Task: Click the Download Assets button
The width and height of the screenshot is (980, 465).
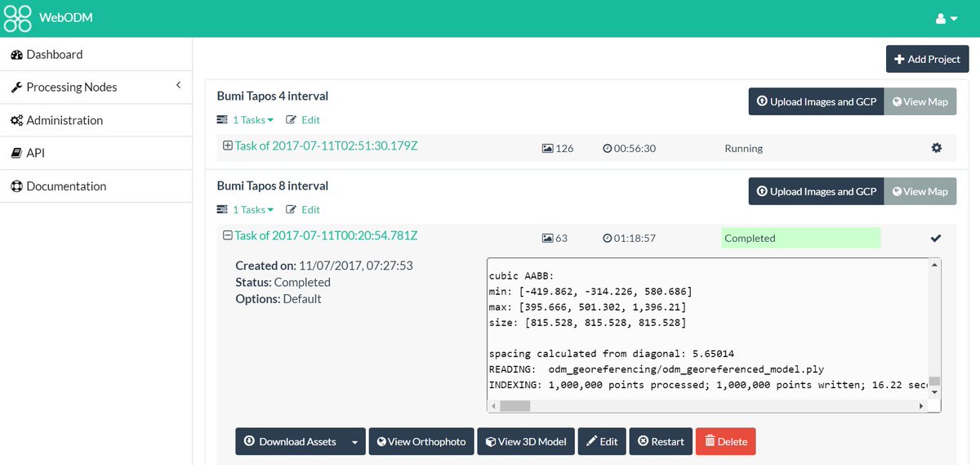Action: 290,441
